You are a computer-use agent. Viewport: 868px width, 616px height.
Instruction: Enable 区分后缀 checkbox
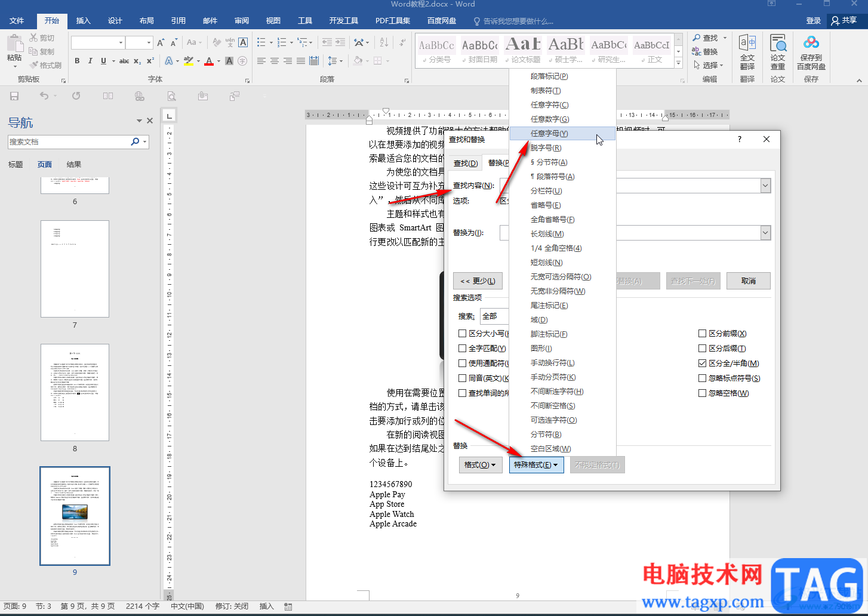pyautogui.click(x=703, y=349)
